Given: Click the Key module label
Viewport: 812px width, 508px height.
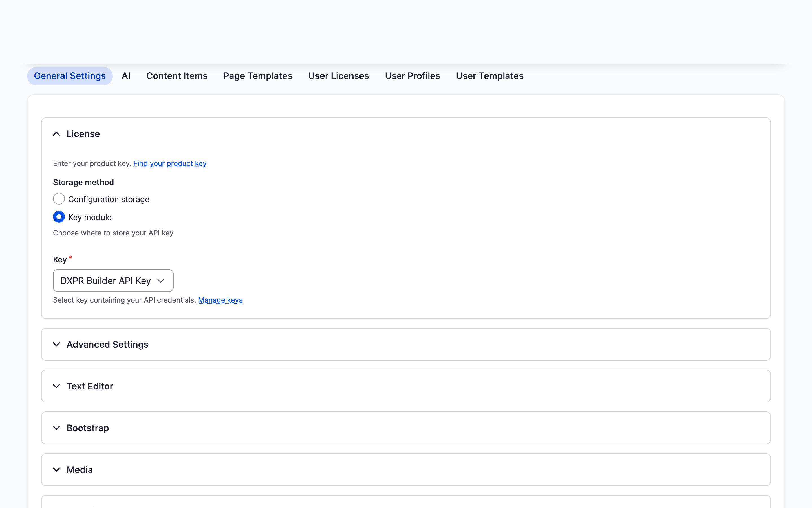Looking at the screenshot, I should pyautogui.click(x=90, y=217).
